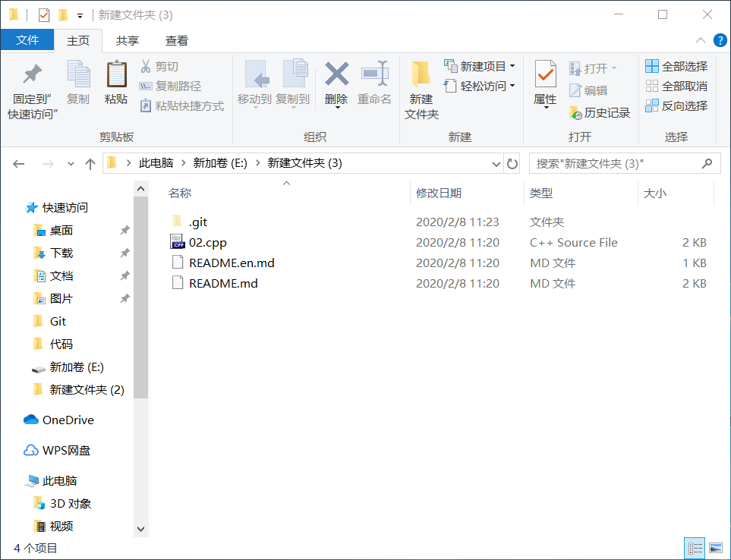Open WPS网盘 in navigation pane
This screenshot has height=560, width=731.
pyautogui.click(x=57, y=451)
